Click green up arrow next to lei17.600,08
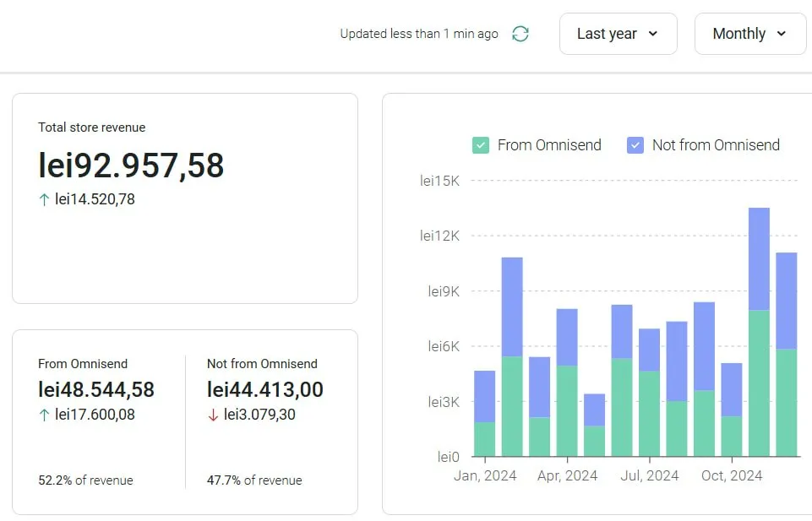The height and width of the screenshot is (521, 812). [x=44, y=415]
